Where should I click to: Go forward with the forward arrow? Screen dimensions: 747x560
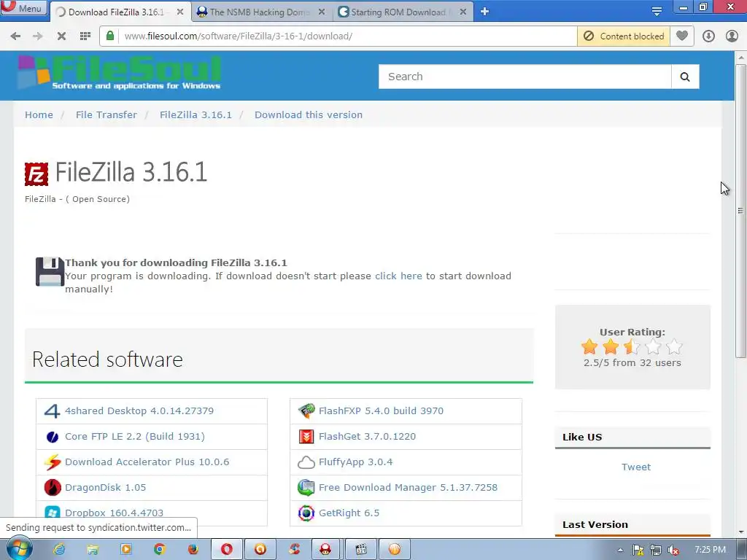pyautogui.click(x=38, y=36)
